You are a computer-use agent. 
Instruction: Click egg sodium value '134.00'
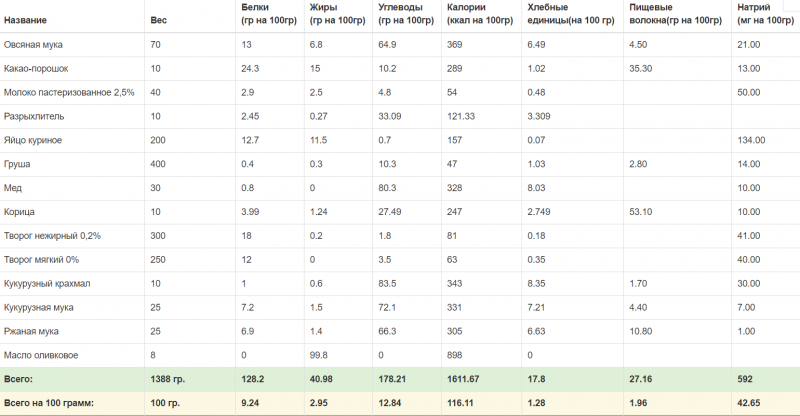pos(751,140)
